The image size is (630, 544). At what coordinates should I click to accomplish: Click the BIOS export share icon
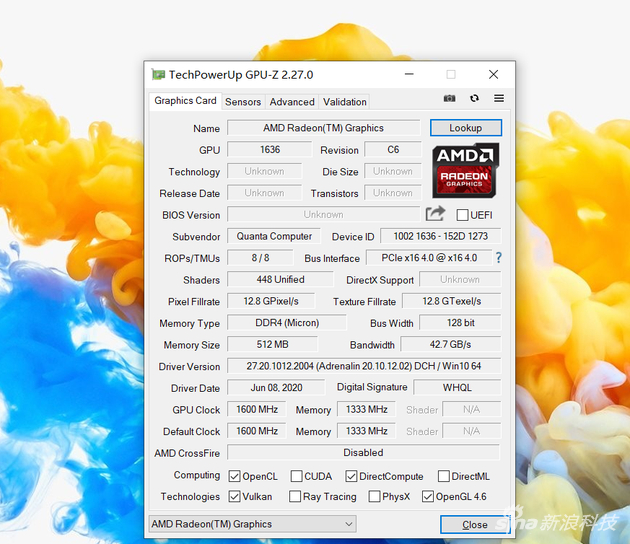click(435, 213)
